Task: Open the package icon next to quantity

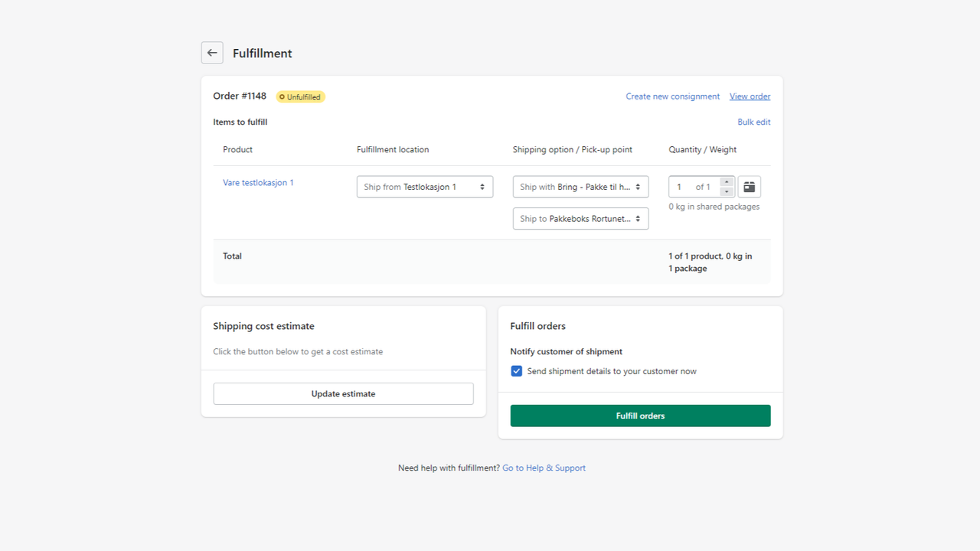Action: [748, 186]
